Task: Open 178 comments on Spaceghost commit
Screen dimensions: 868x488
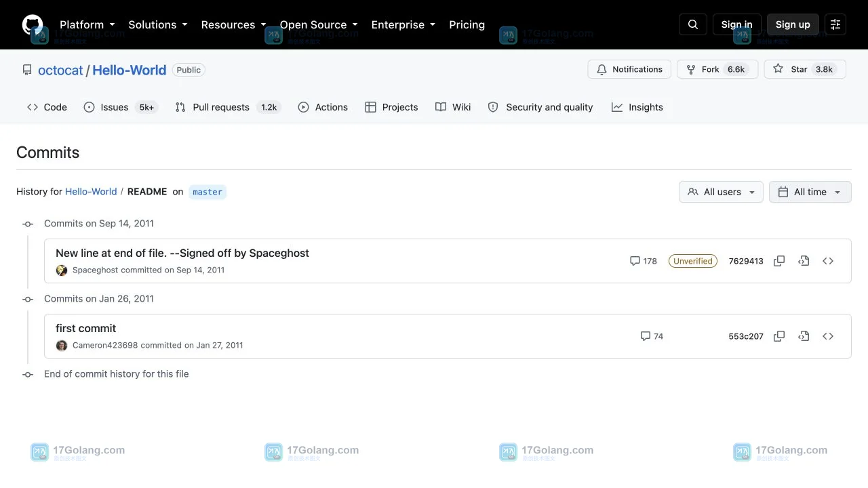Action: click(x=644, y=261)
